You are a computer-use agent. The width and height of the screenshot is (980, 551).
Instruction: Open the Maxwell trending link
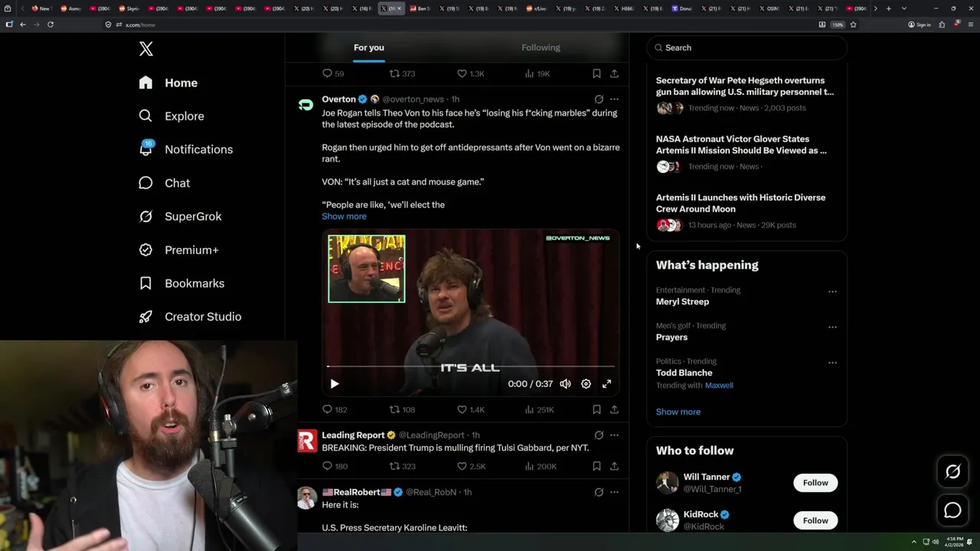point(719,386)
